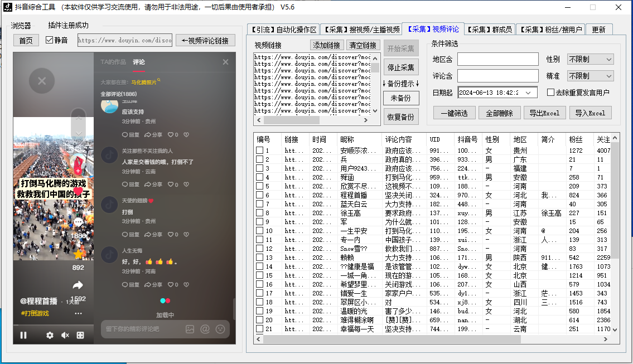Select the 【采集】视频评论 tab

(x=433, y=29)
